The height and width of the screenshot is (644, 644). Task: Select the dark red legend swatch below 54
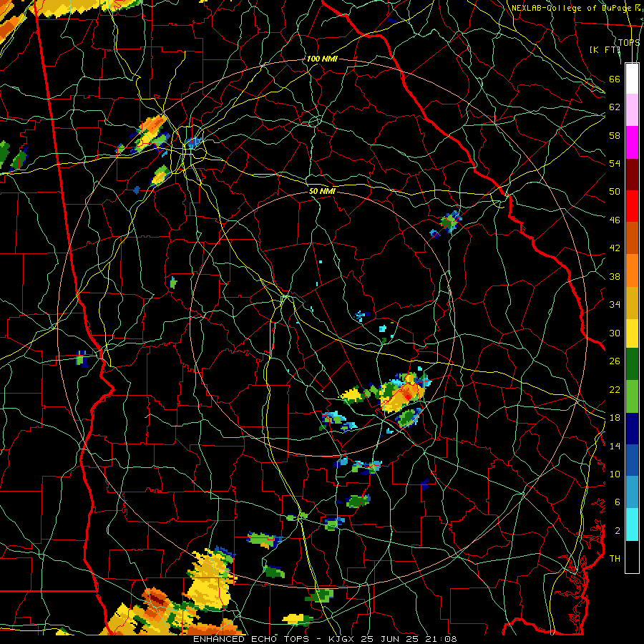632,174
